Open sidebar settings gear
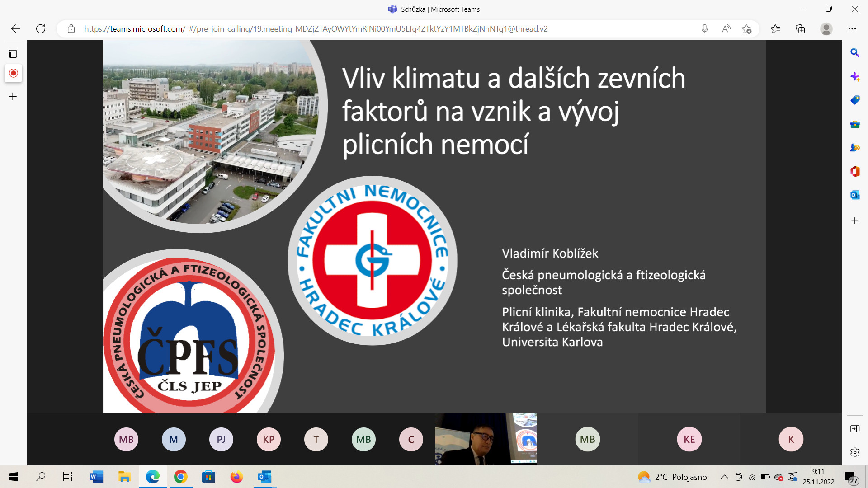 coord(854,452)
